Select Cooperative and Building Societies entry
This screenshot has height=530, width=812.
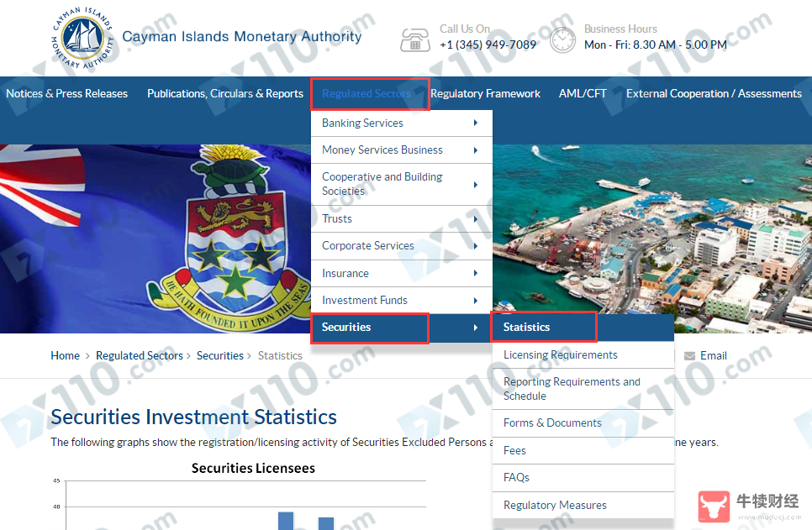(x=401, y=184)
